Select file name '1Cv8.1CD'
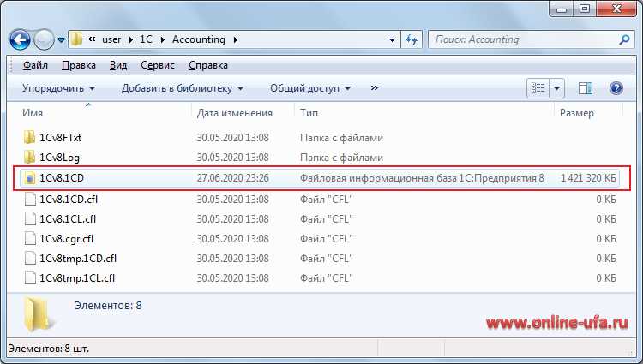Screen dimensions: 643x364 coord(62,178)
